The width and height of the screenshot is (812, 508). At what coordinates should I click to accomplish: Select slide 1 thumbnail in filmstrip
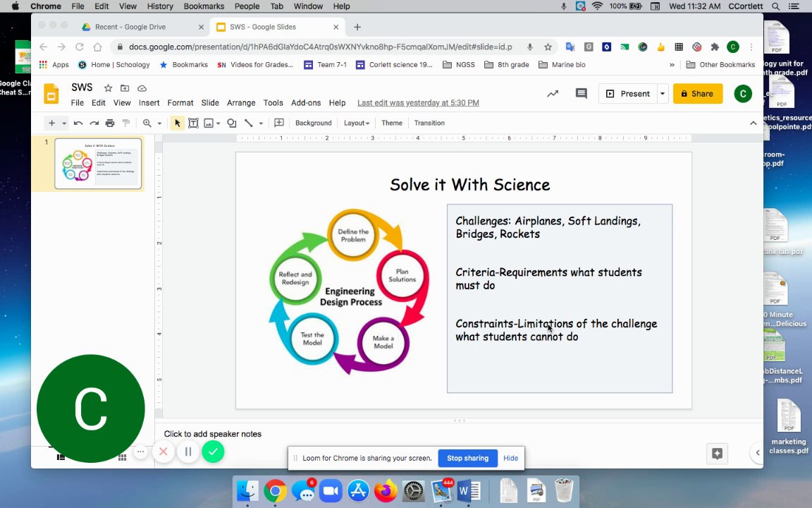pyautogui.click(x=98, y=163)
